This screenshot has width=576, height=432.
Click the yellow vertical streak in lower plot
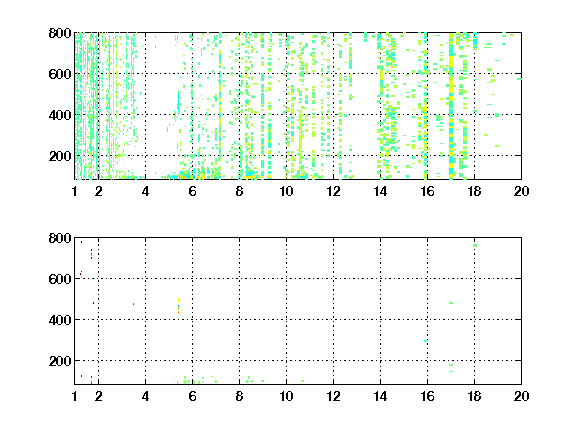[179, 306]
